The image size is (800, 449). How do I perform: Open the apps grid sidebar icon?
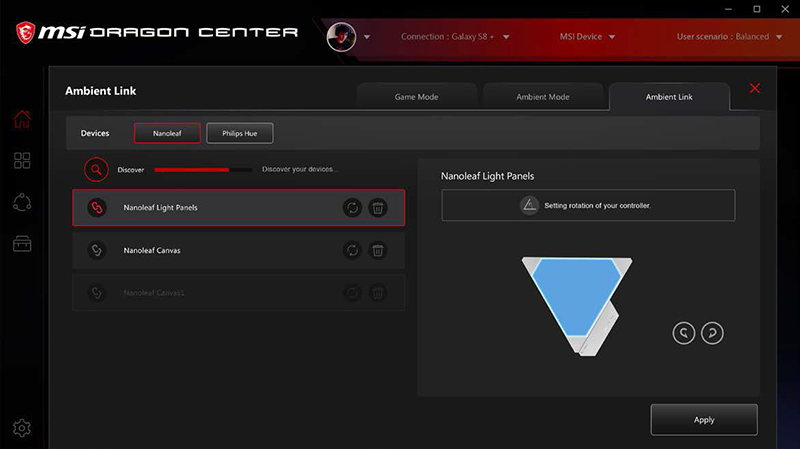[22, 161]
